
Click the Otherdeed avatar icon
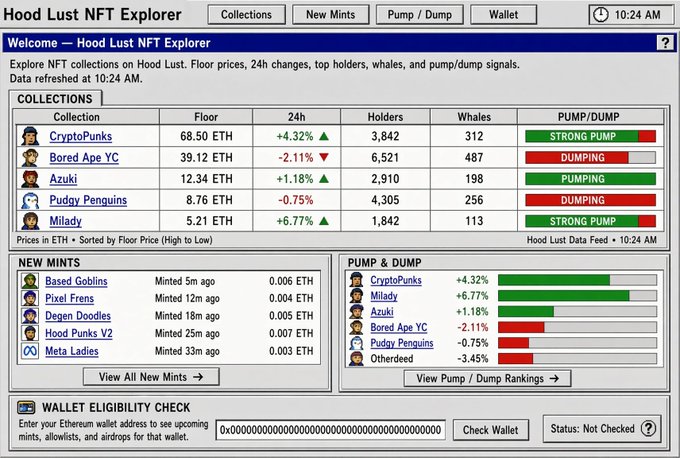[x=356, y=359]
